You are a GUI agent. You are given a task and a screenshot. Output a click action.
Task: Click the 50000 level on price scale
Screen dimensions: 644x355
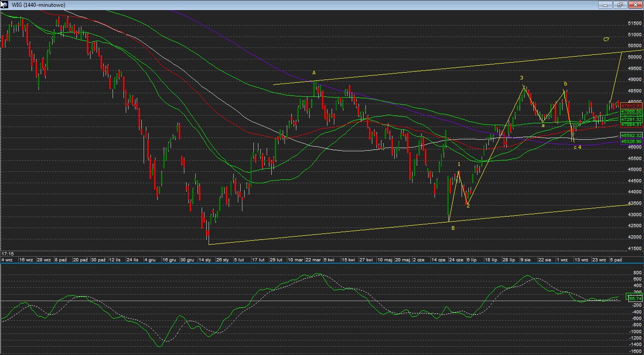pos(634,57)
